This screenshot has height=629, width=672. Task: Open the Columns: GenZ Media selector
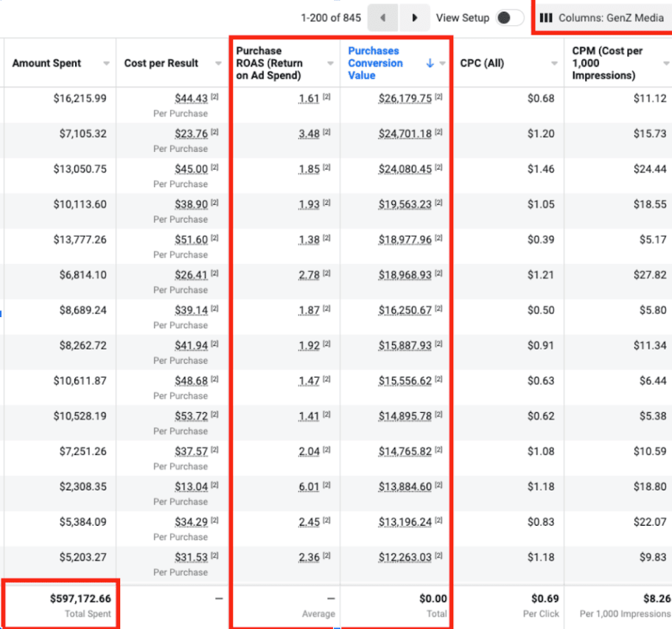(603, 18)
